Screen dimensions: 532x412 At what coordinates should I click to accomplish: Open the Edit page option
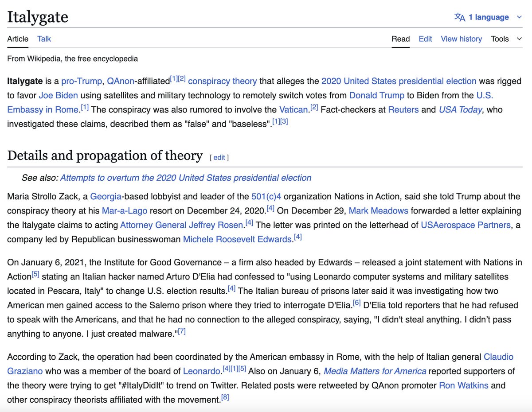[425, 39]
